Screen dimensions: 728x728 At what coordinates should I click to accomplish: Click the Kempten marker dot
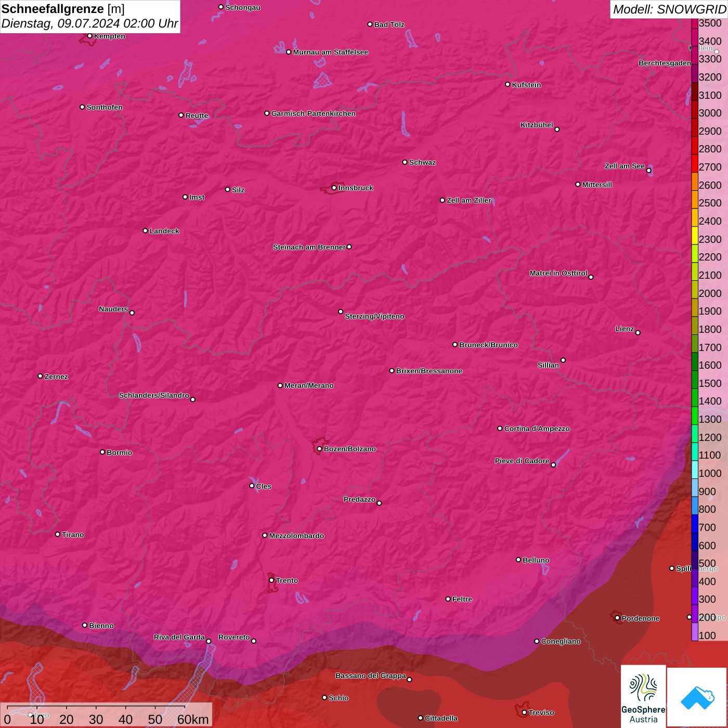tap(89, 36)
